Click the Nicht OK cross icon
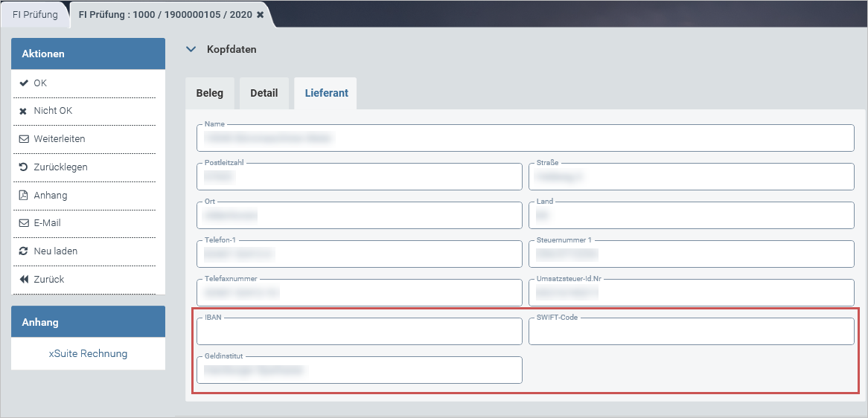 (x=23, y=111)
